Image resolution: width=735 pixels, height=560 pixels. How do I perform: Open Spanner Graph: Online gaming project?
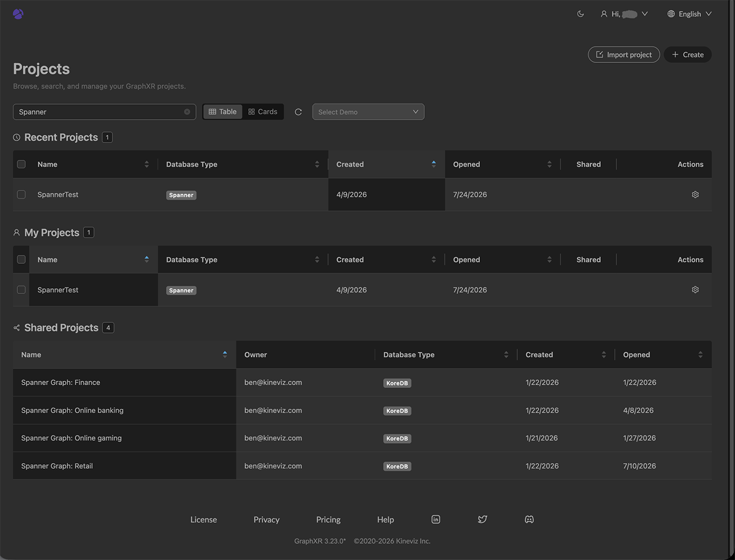[71, 438]
